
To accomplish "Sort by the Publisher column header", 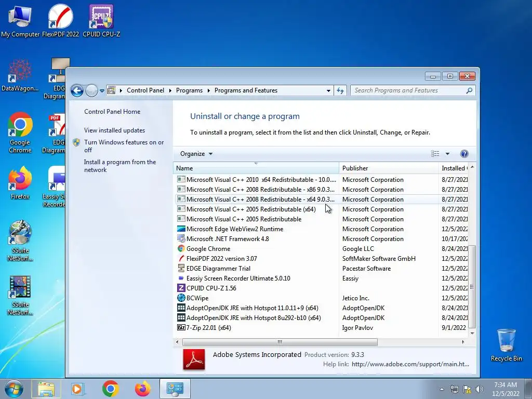I will tap(389, 168).
